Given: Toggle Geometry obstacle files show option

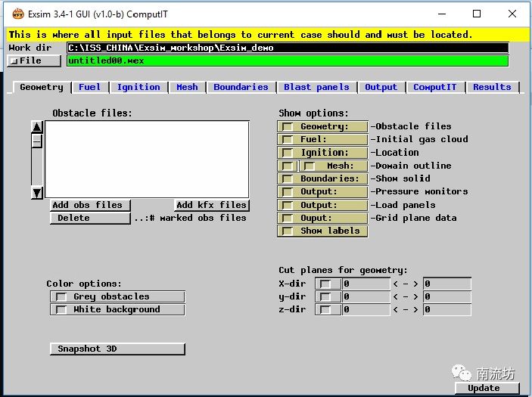Looking at the screenshot, I should (x=288, y=127).
